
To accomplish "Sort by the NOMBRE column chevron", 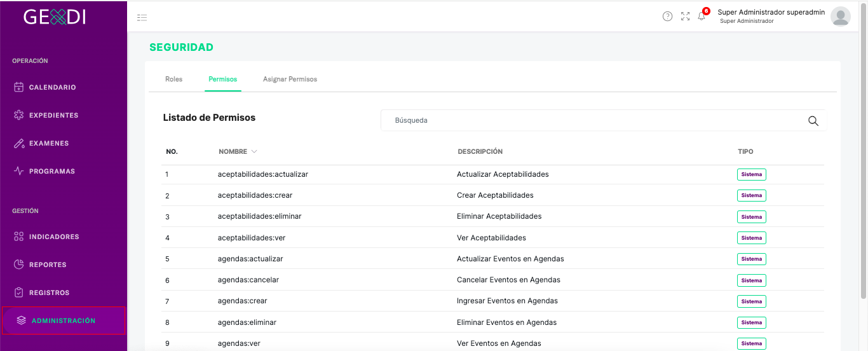I will (x=254, y=151).
